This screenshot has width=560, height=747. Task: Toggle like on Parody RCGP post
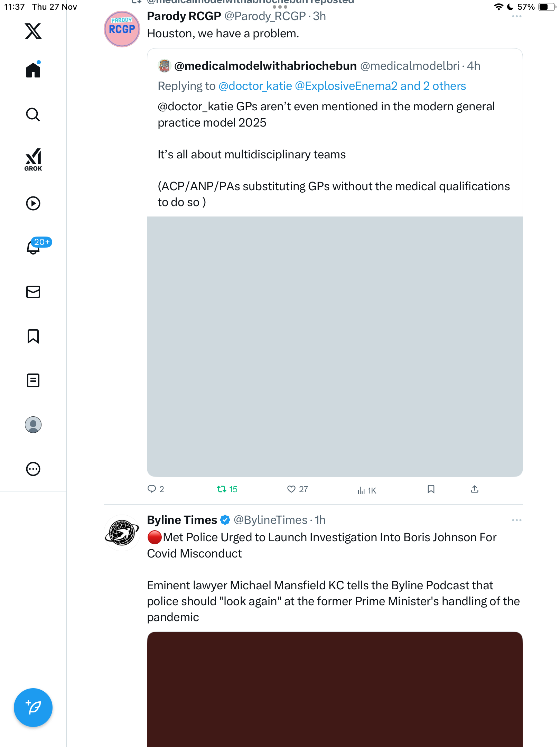click(291, 489)
